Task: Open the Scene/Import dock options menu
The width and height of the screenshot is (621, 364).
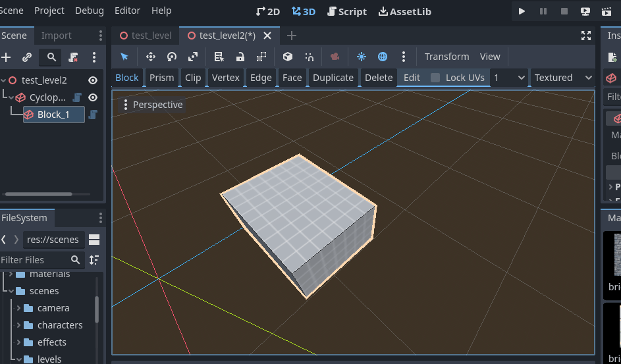Action: (101, 36)
